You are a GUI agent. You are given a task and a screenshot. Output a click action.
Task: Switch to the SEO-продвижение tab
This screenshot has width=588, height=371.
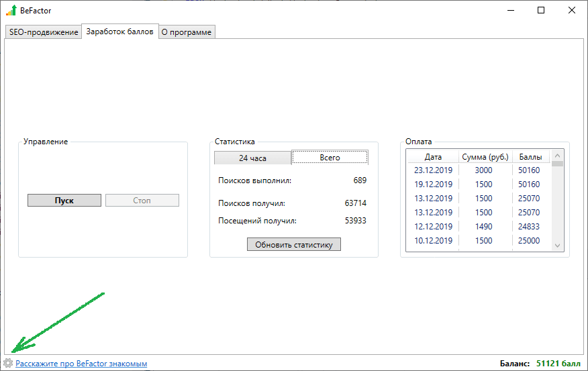44,32
